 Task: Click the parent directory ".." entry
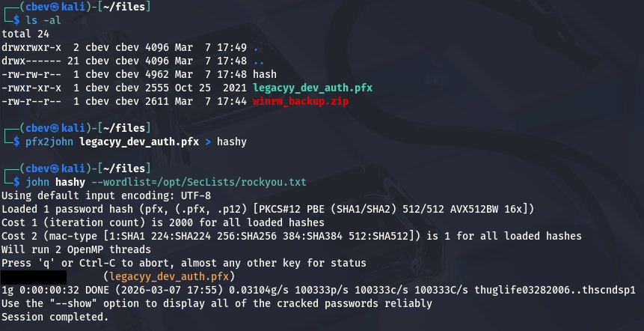click(258, 61)
